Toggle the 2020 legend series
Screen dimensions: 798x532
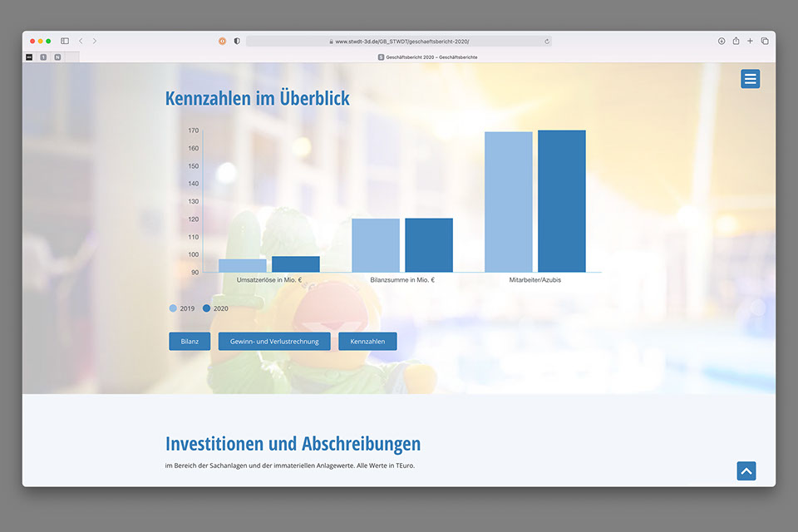point(215,308)
